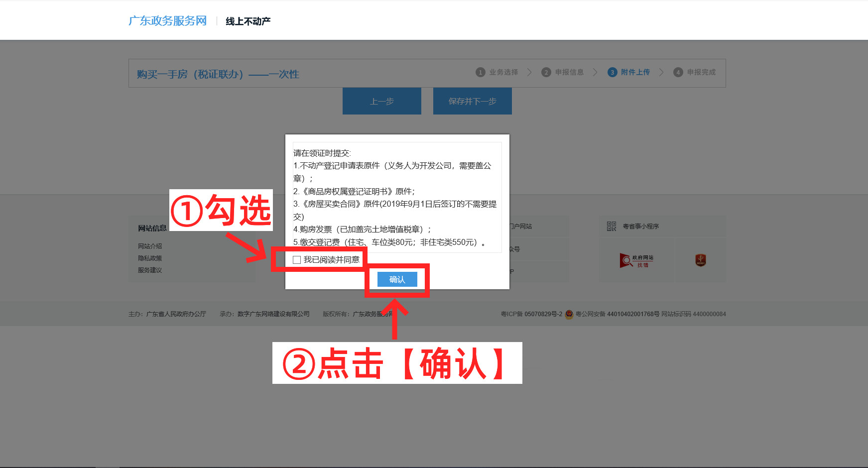Click the red shield emblem in footer

point(701,260)
